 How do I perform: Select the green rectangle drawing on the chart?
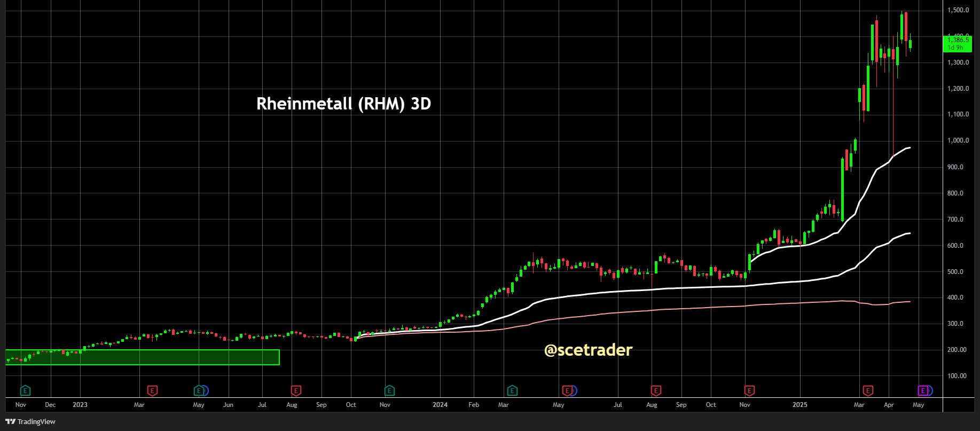[x=142, y=357]
